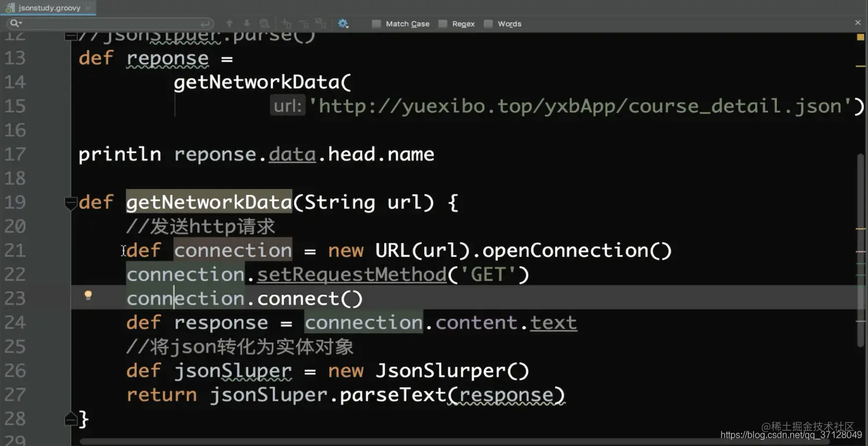868x446 pixels.
Task: Click the yellow warning stripe mark at line 14
Action: pyautogui.click(x=860, y=66)
